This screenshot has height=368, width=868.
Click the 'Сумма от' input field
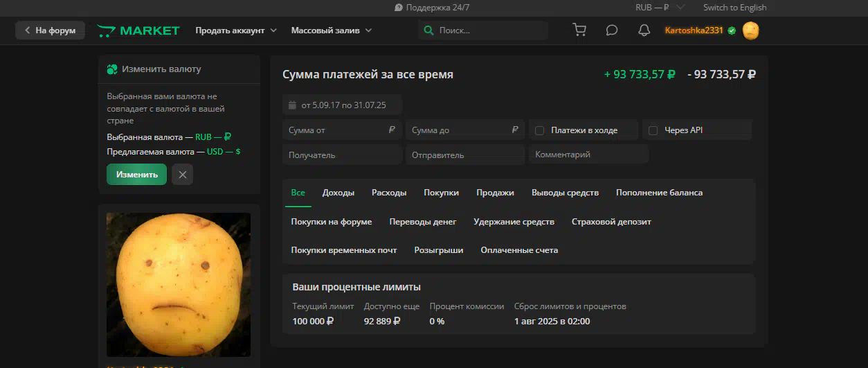tap(342, 130)
